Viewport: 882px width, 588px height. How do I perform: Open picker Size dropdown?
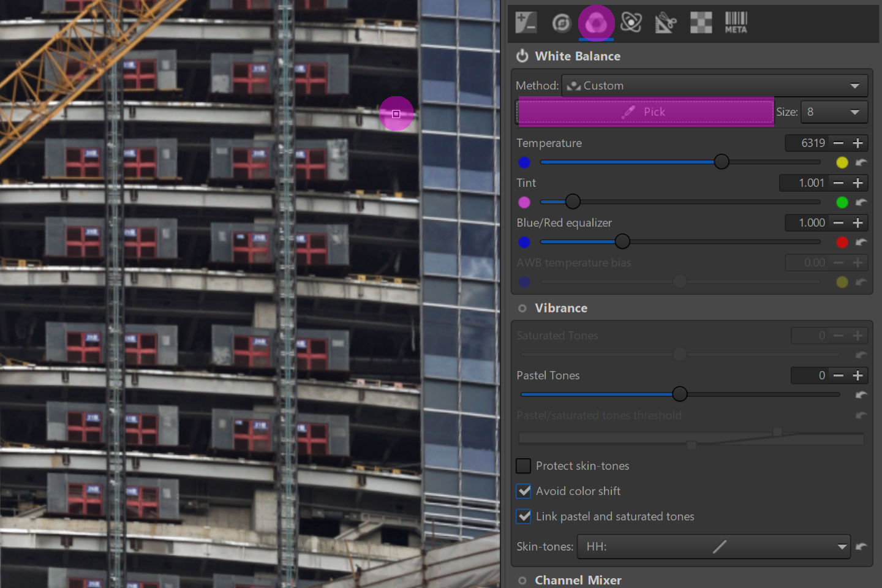[834, 112]
